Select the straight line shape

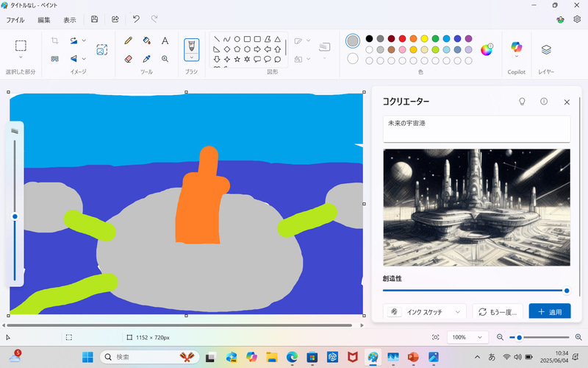click(217, 39)
